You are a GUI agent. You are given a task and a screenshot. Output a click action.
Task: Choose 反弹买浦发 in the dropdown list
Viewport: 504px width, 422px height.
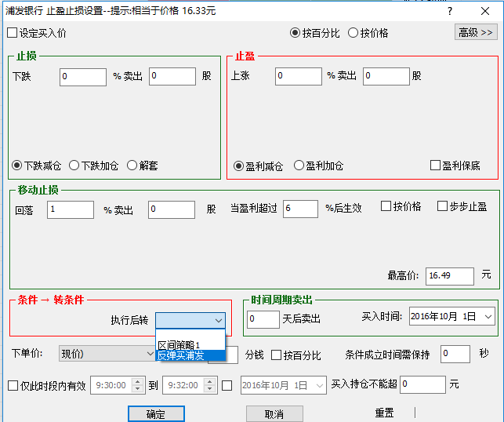[x=181, y=355]
